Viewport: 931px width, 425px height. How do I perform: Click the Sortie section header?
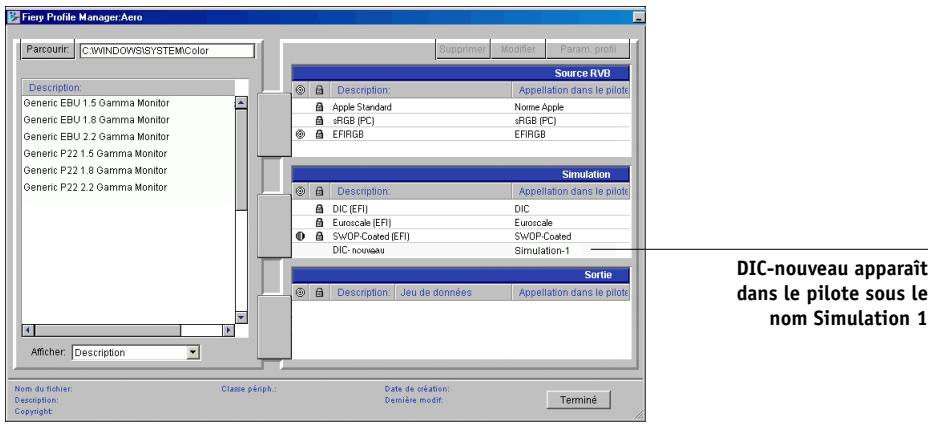pyautogui.click(x=461, y=275)
